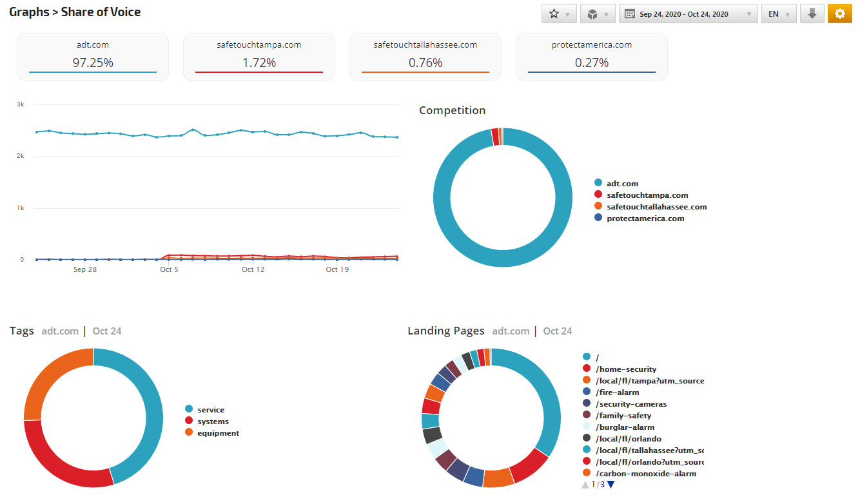Select the safetouchtallahassee.com share card
This screenshot has height=504, width=860.
coord(425,57)
